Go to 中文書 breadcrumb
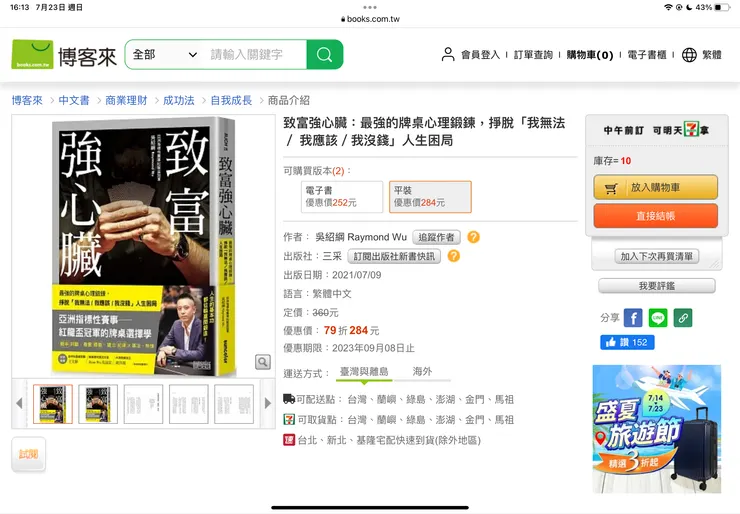Viewport: 740px width, 514px height. (74, 100)
